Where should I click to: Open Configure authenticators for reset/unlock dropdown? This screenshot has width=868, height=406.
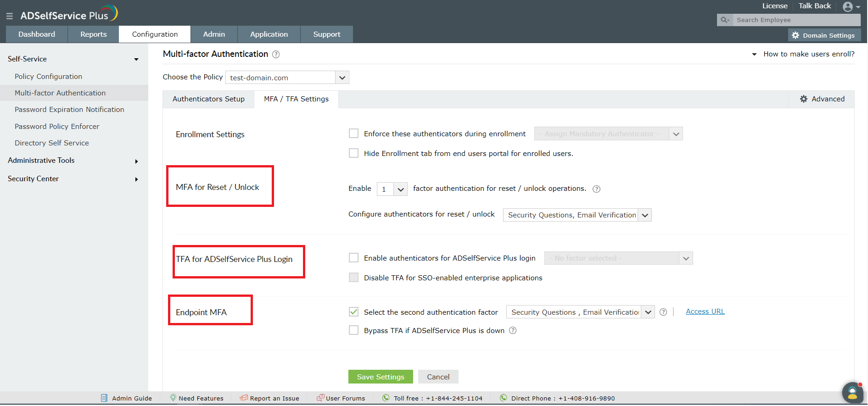click(577, 215)
